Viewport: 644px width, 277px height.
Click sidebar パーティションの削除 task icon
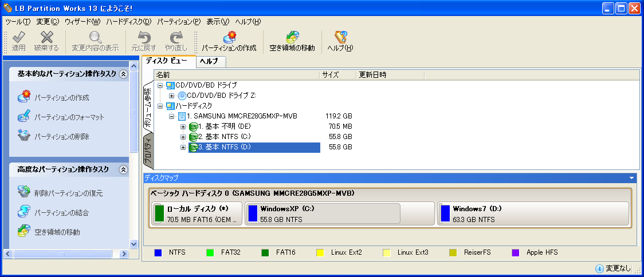pyautogui.click(x=24, y=136)
